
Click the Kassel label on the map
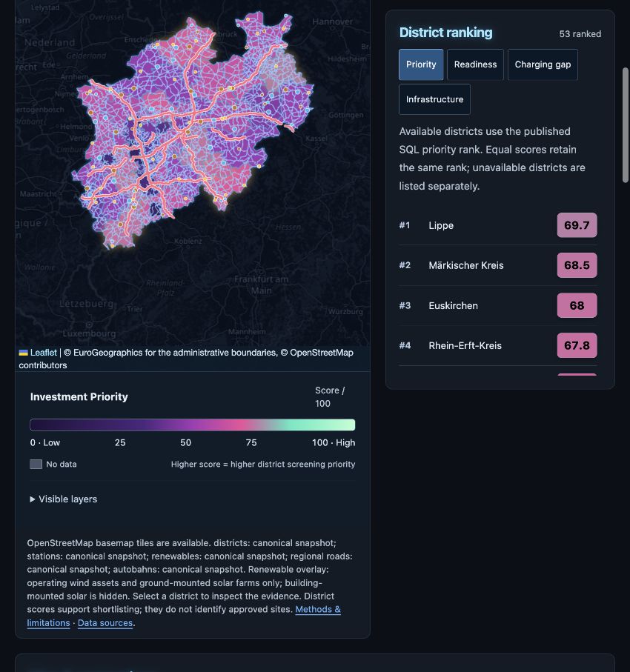click(316, 139)
